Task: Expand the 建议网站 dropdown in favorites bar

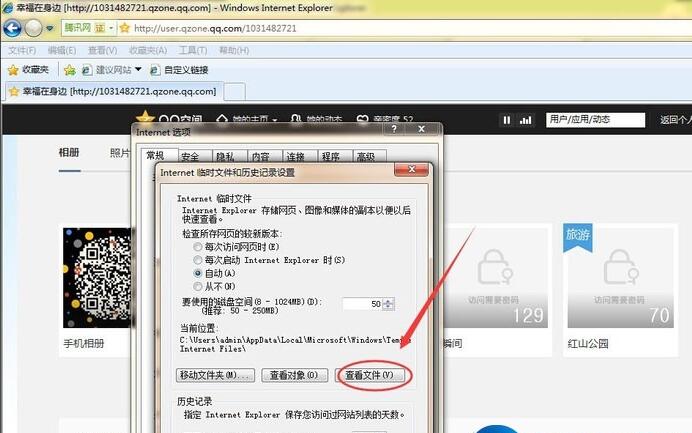Action: [138, 70]
